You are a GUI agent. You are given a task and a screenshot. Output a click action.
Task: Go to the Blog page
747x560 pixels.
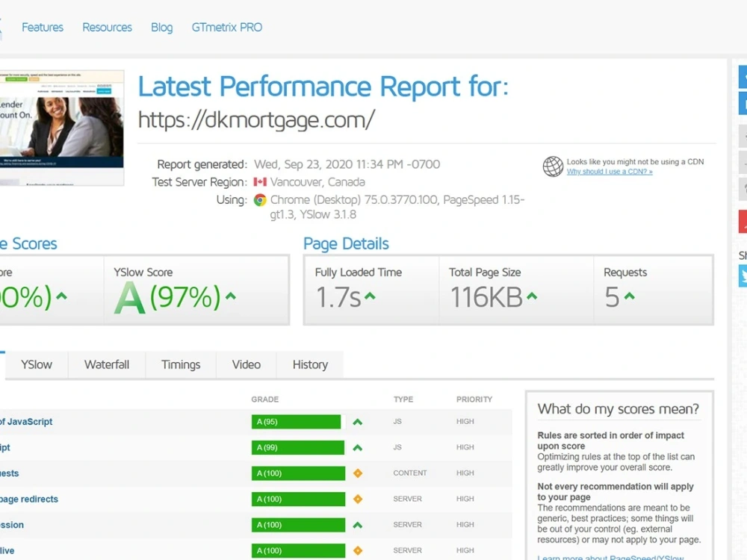[162, 27]
